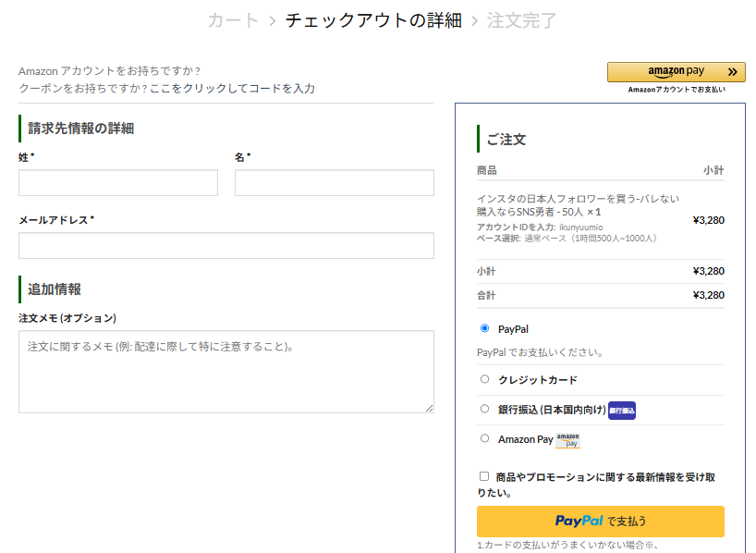Click the Amazon Pay logo beside the payment option

[x=568, y=440]
